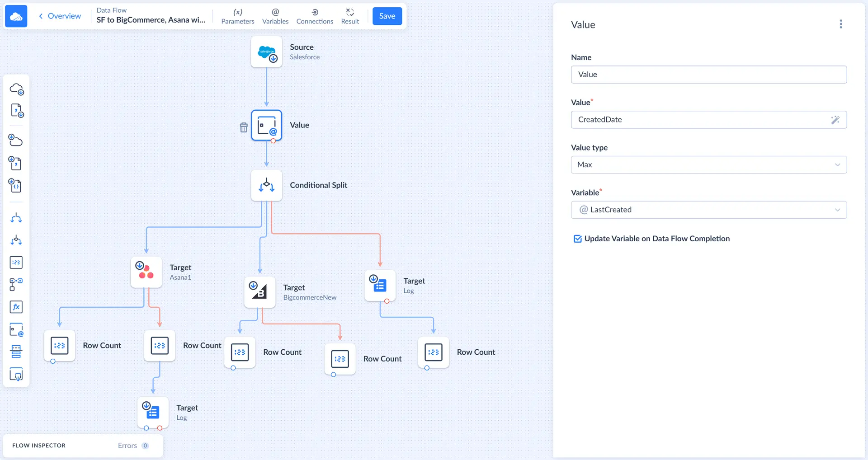868x460 pixels.
Task: Click the trash icon beside Value node
Action: tap(244, 127)
